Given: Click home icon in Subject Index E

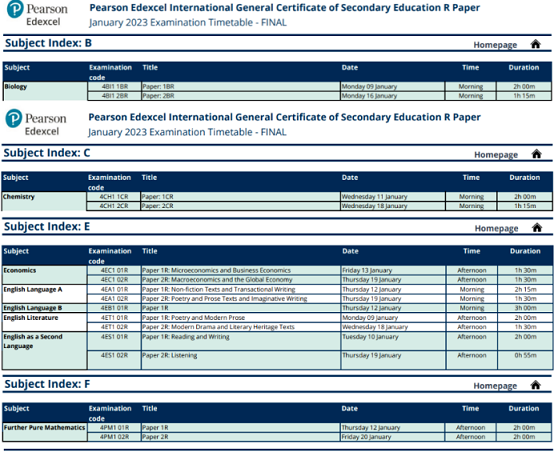Looking at the screenshot, I should point(537,228).
